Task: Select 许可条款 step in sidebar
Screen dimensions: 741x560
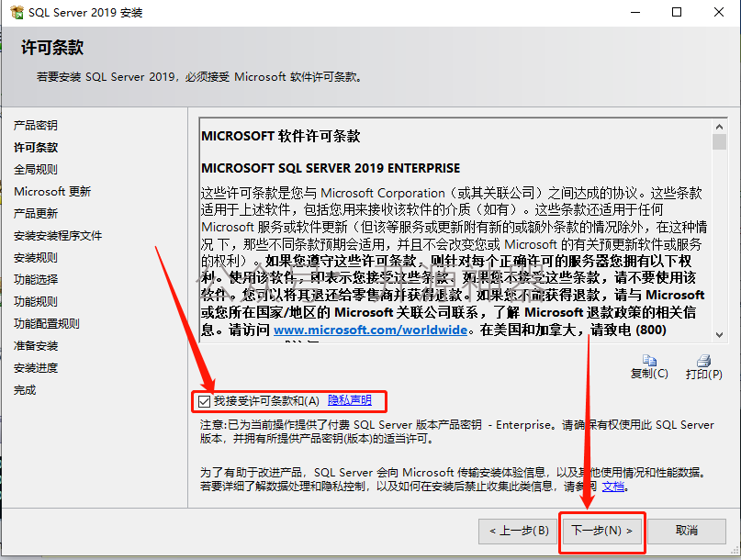Action: coord(36,148)
